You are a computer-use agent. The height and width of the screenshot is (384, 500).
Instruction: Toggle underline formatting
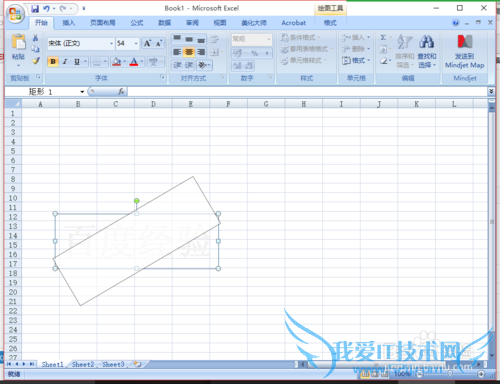pos(77,62)
